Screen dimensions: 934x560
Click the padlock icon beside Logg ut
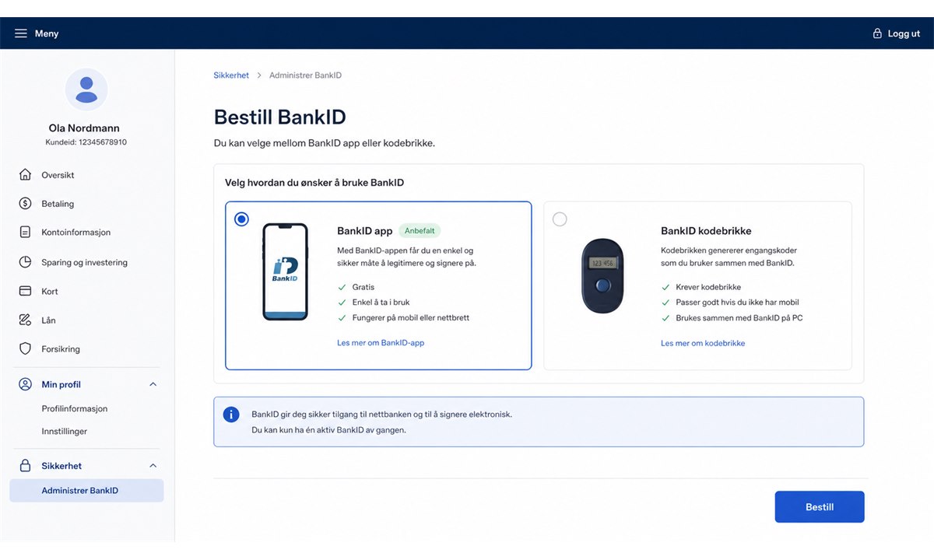877,33
